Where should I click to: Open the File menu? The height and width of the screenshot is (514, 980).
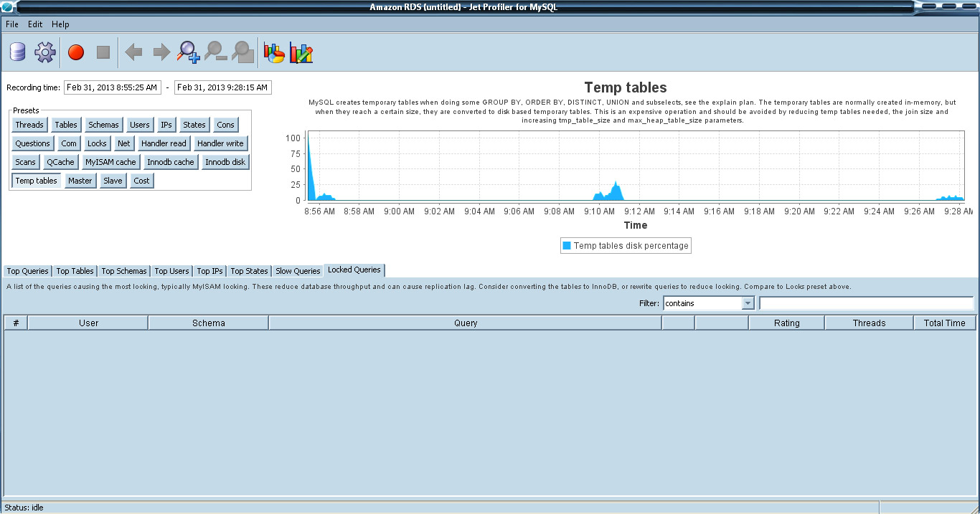point(11,24)
